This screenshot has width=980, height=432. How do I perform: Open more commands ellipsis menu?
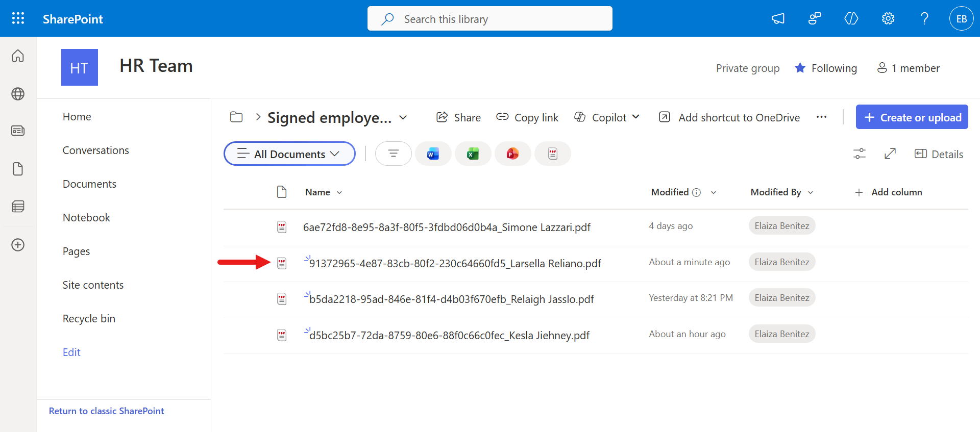coord(821,117)
